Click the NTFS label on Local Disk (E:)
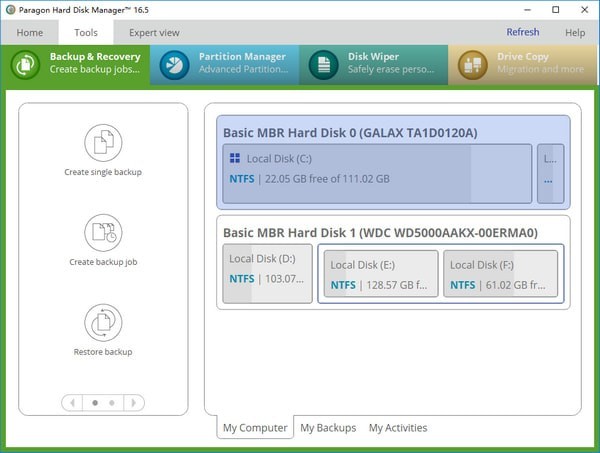The width and height of the screenshot is (600, 453). (343, 285)
